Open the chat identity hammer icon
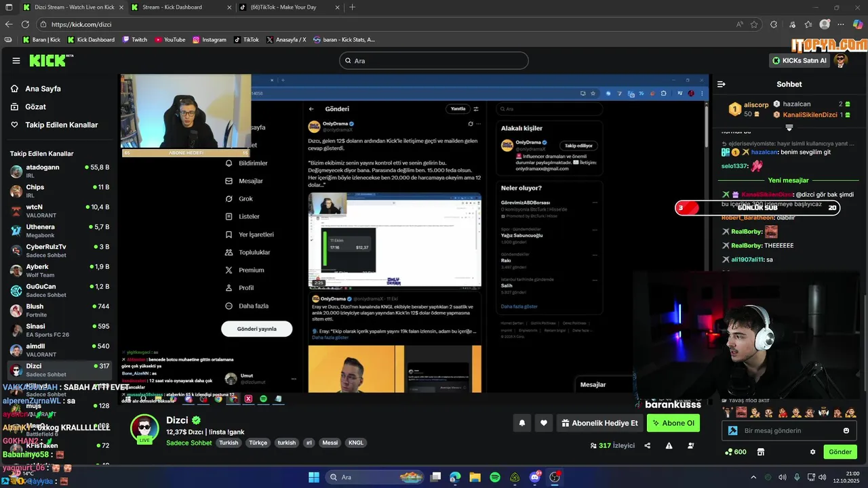Viewport: 868px width, 488px height. click(732, 430)
